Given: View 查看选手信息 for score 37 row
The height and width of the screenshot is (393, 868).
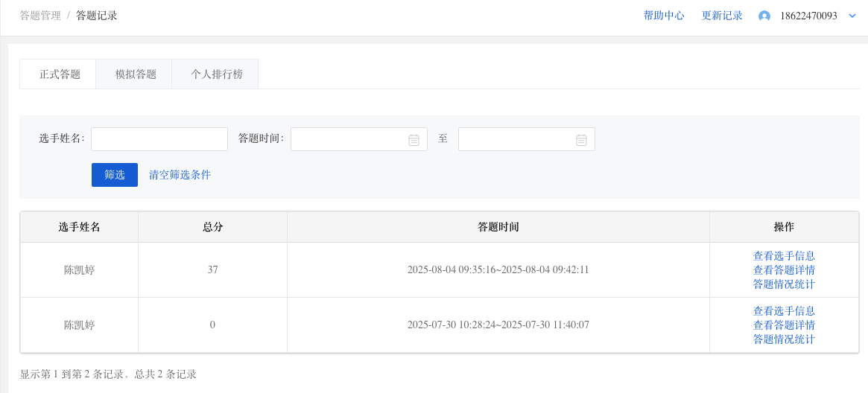Looking at the screenshot, I should (x=784, y=256).
